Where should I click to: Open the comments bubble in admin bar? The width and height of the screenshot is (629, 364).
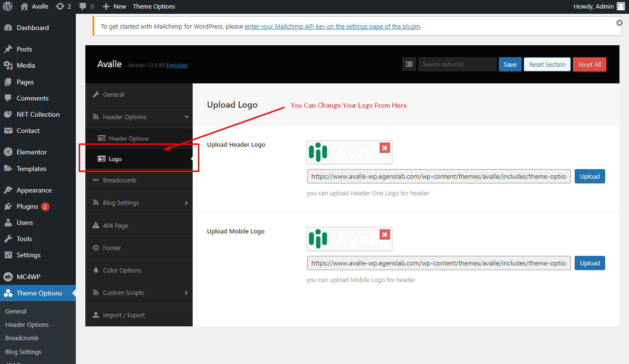[86, 6]
